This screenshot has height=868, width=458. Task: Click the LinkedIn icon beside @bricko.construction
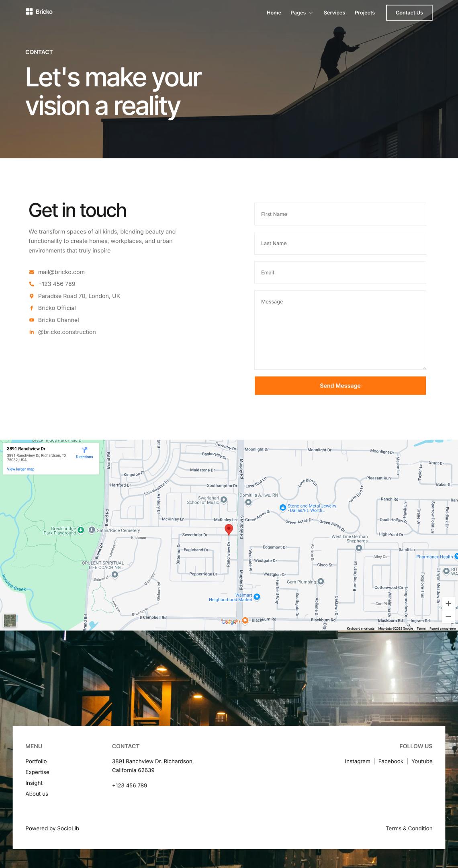pyautogui.click(x=31, y=332)
